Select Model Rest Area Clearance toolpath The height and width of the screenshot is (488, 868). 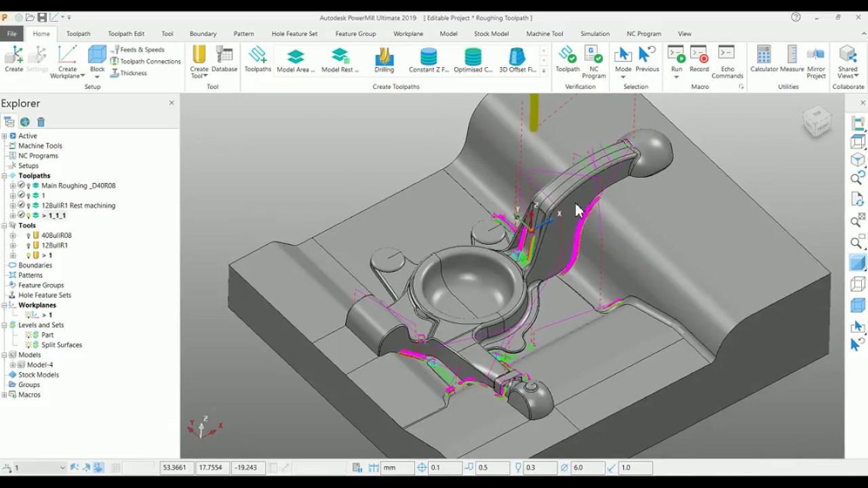click(x=340, y=60)
